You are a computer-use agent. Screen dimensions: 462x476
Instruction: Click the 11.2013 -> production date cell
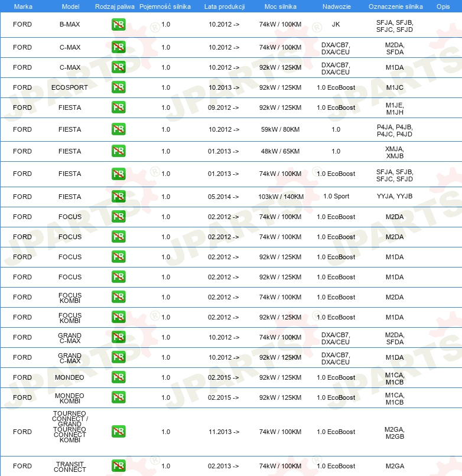224,432
